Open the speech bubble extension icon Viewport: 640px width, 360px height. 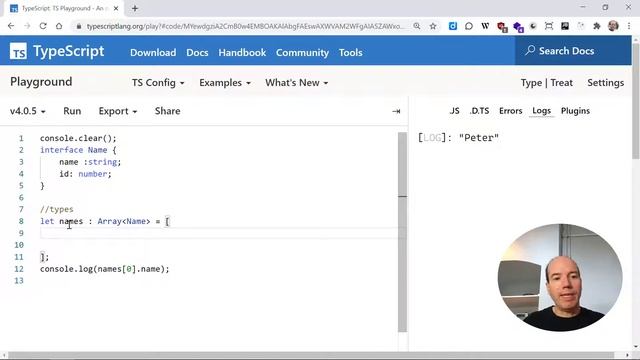[469, 26]
